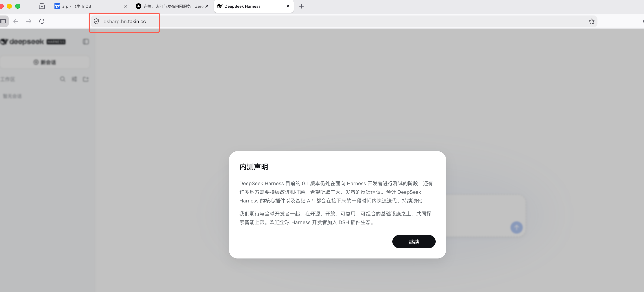Click the blurred 暂无会话 text in sidebar

pyautogui.click(x=12, y=96)
